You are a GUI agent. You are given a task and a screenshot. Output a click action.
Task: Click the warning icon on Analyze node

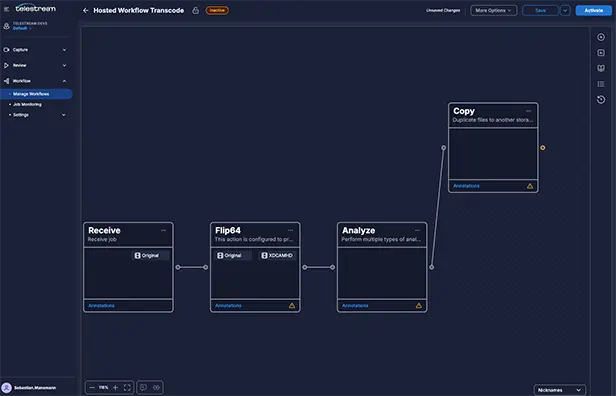coord(419,306)
